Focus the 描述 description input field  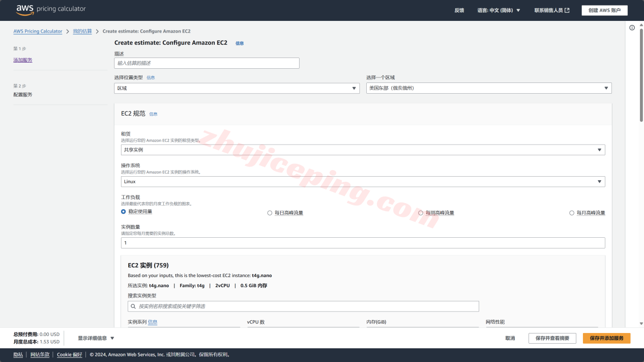207,63
